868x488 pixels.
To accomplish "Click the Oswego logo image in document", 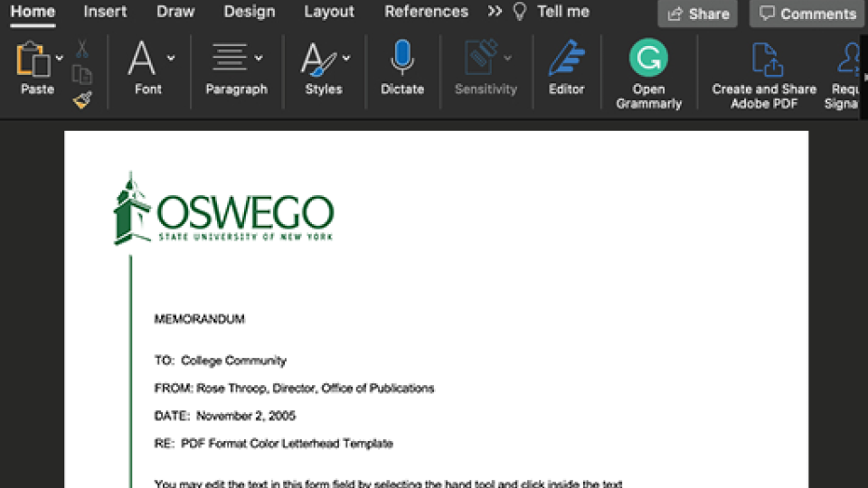I will (223, 209).
